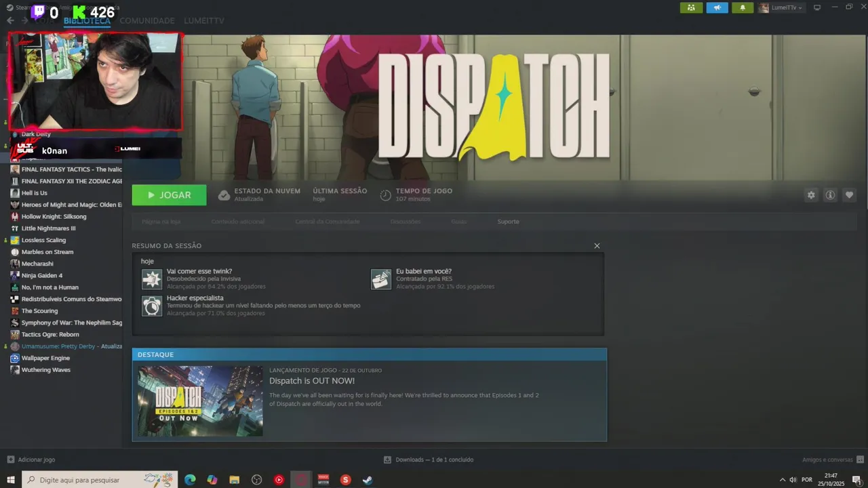Open the Windows Start menu
This screenshot has width=868, height=488.
click(11, 480)
